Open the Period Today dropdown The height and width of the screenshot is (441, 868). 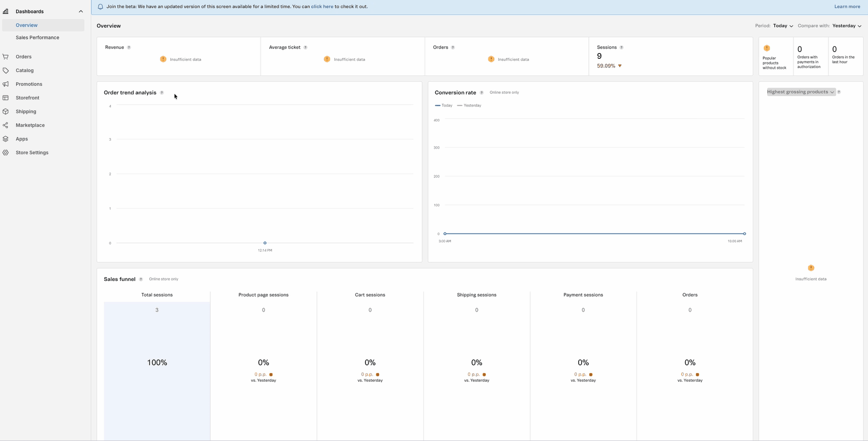(x=783, y=26)
